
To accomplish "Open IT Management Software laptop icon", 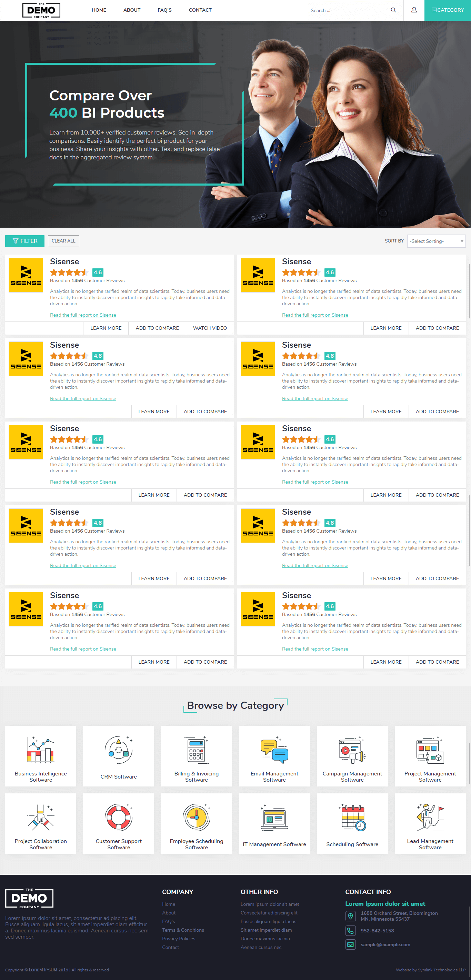I will (274, 818).
